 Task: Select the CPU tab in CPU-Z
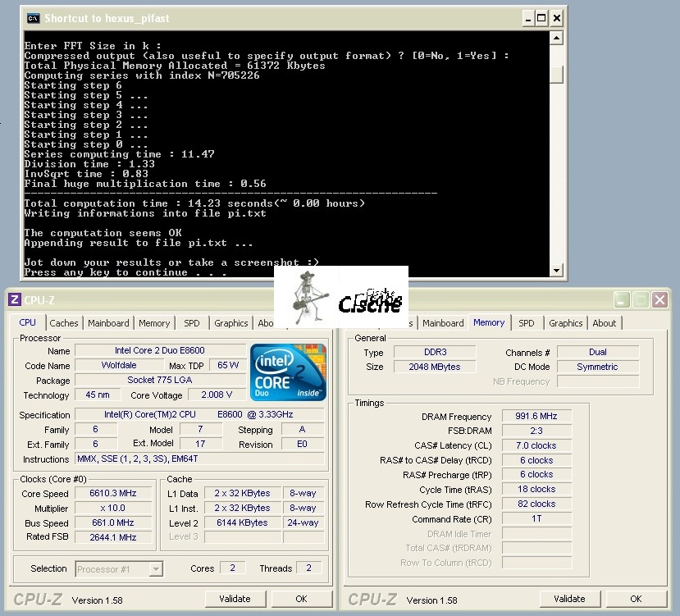point(28,322)
